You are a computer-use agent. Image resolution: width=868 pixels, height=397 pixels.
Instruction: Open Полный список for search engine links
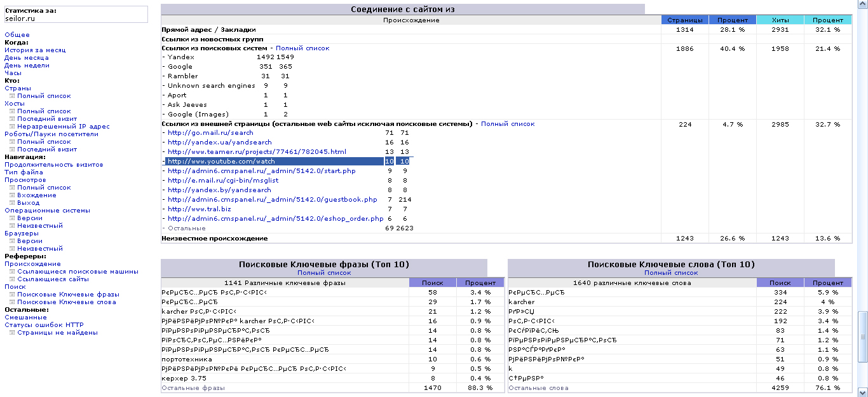(302, 48)
